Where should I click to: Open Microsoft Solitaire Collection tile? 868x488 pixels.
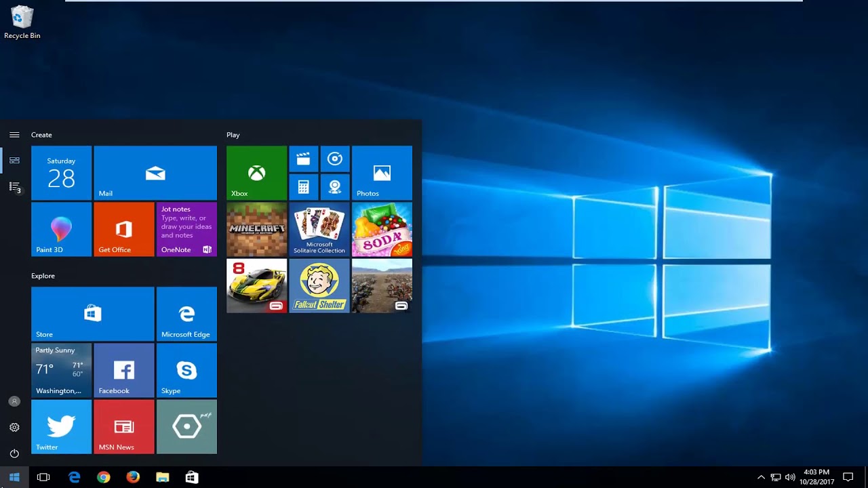319,229
